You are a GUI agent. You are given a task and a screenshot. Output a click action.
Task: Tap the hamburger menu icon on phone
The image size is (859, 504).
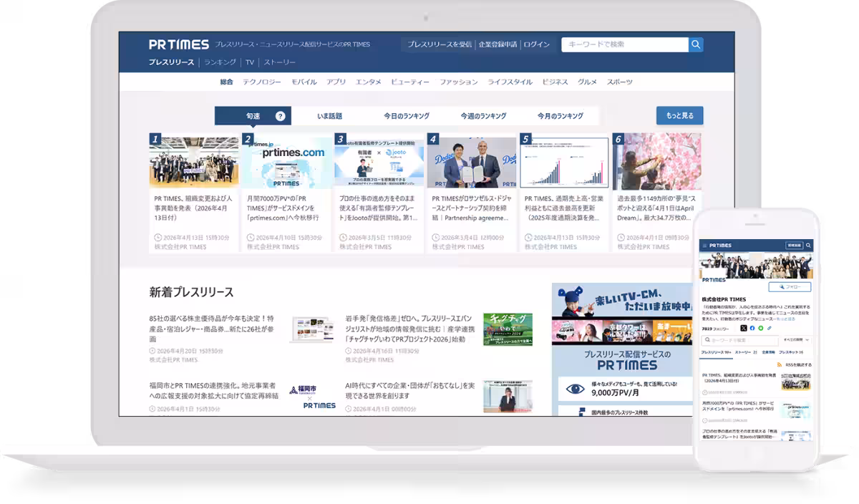pyautogui.click(x=704, y=246)
